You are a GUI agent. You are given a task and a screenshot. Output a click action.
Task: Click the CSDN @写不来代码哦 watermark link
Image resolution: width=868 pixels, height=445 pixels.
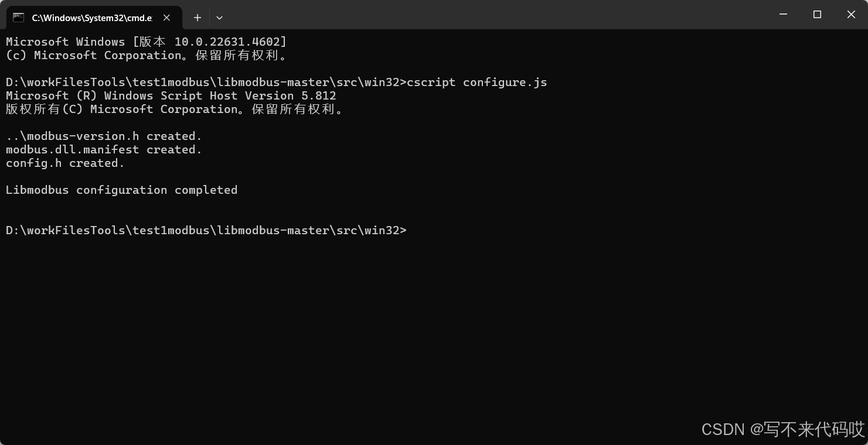tap(783, 429)
